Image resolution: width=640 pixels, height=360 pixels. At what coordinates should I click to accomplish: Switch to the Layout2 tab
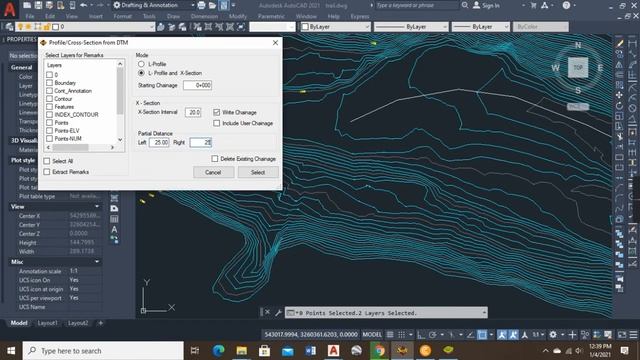(78, 323)
